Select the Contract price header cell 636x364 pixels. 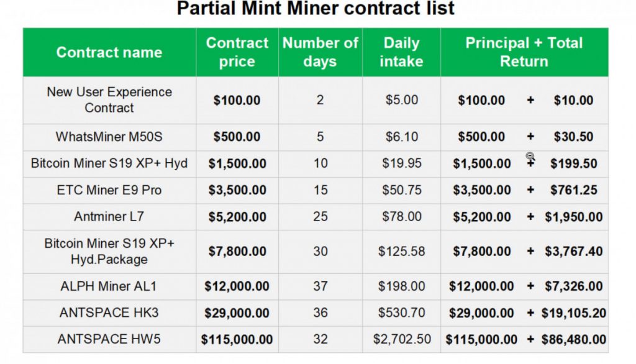coord(237,52)
